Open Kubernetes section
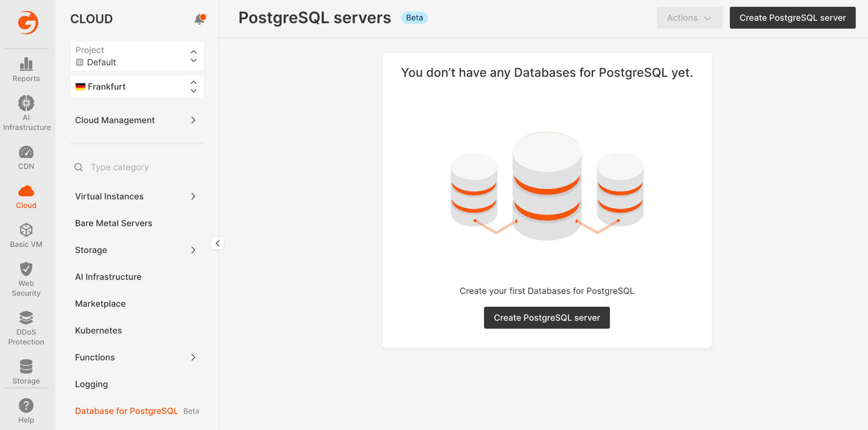This screenshot has width=868, height=430. tap(98, 330)
